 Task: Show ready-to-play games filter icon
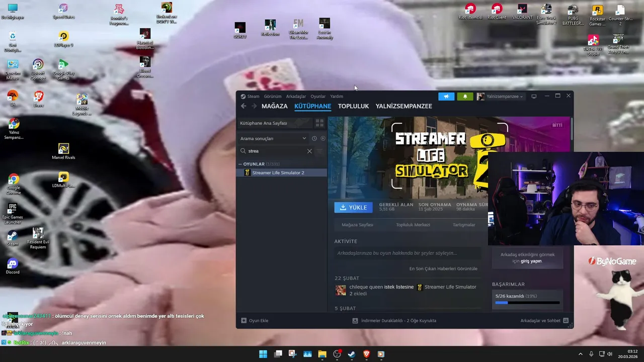323,138
